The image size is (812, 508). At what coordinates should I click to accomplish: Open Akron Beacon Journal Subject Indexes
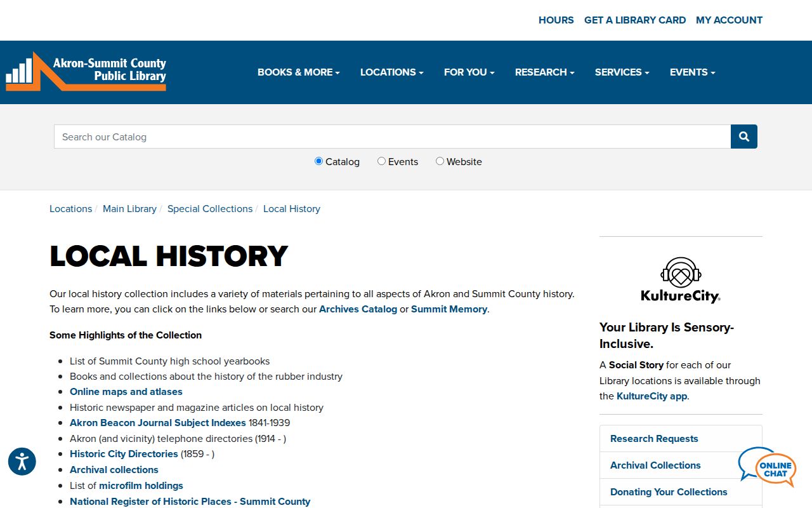[158, 423]
